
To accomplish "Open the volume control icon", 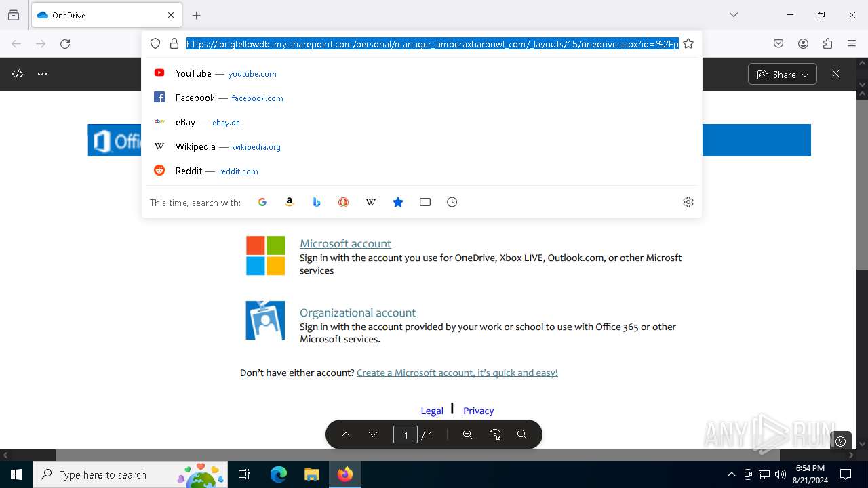I will 781,474.
